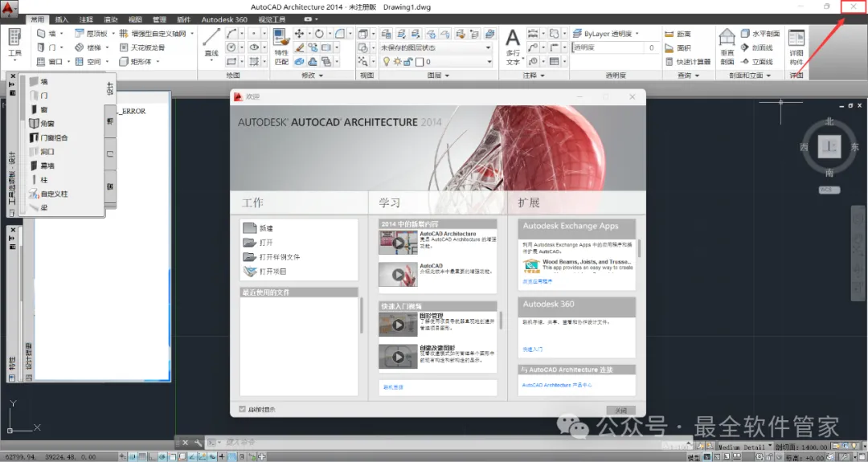Image resolution: width=868 pixels, height=462 pixels.
Task: Click the transparency slider track
Action: pyautogui.click(x=608, y=47)
